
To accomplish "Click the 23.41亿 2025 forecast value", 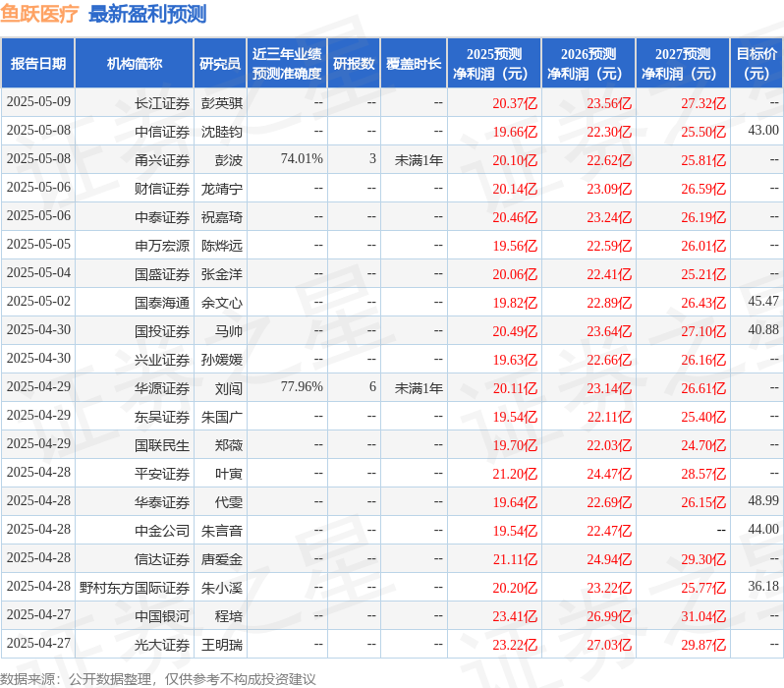I will pos(515,617).
